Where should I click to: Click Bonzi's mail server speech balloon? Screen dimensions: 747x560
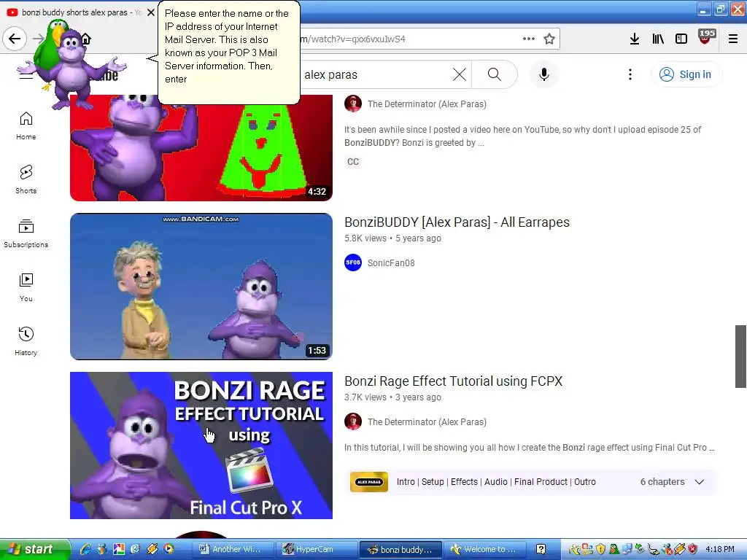tap(228, 52)
